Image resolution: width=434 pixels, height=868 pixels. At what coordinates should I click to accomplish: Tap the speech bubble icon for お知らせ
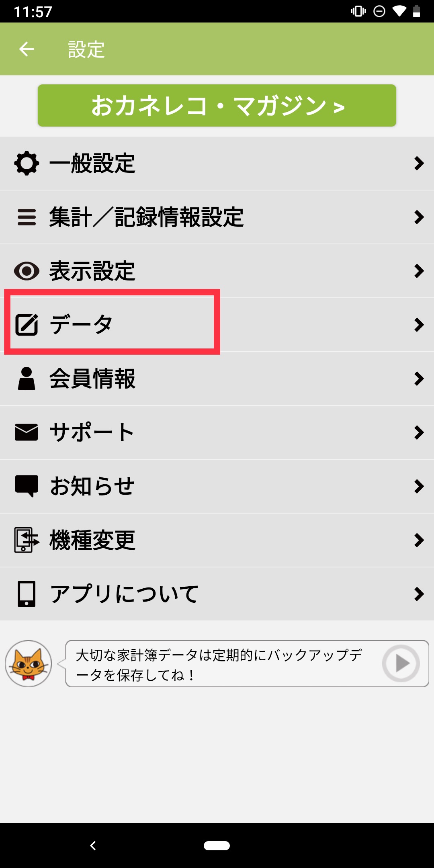point(27,486)
